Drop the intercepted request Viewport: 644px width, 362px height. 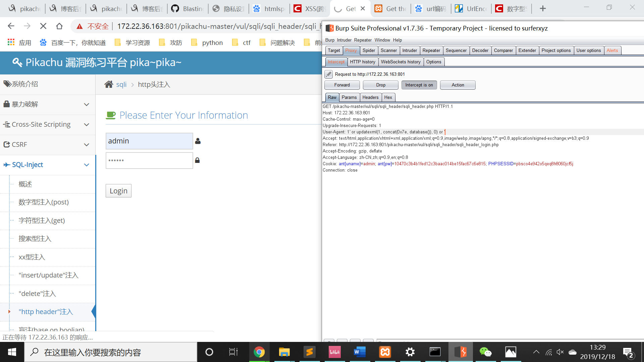coord(380,85)
